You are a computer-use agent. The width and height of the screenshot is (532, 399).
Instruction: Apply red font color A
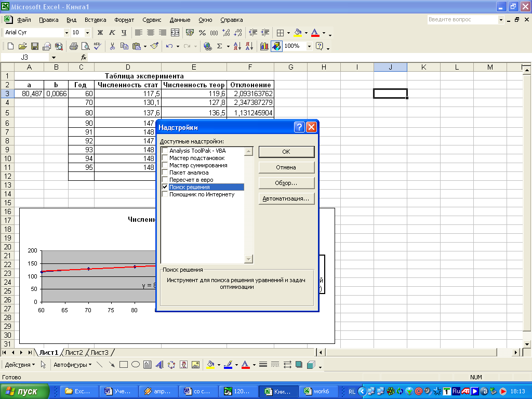[x=315, y=33]
